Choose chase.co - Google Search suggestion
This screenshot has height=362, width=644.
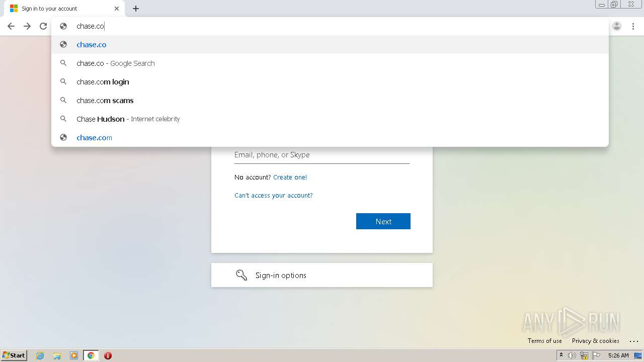click(330, 63)
